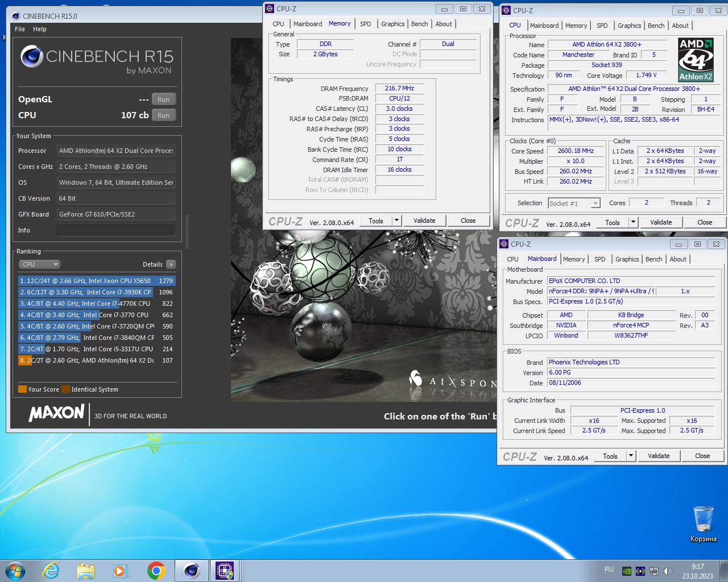Select ranking row Intel Core i7-3720QM

click(x=97, y=326)
